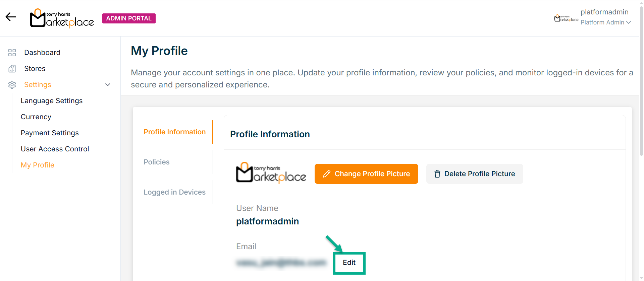The image size is (644, 281).
Task: Switch to the Policies tab
Action: 157,162
